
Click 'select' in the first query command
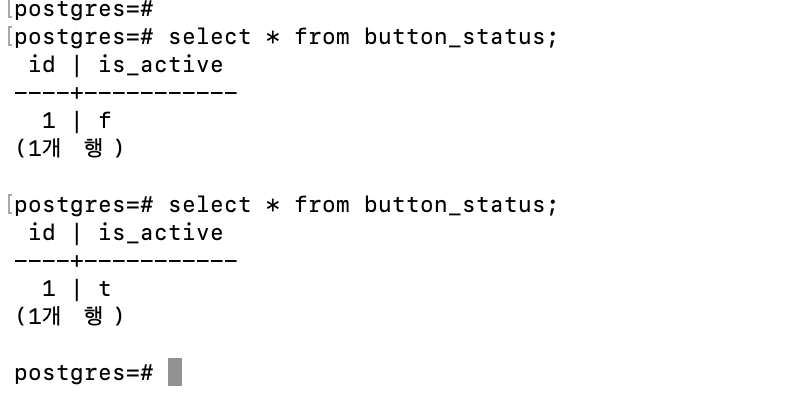210,37
